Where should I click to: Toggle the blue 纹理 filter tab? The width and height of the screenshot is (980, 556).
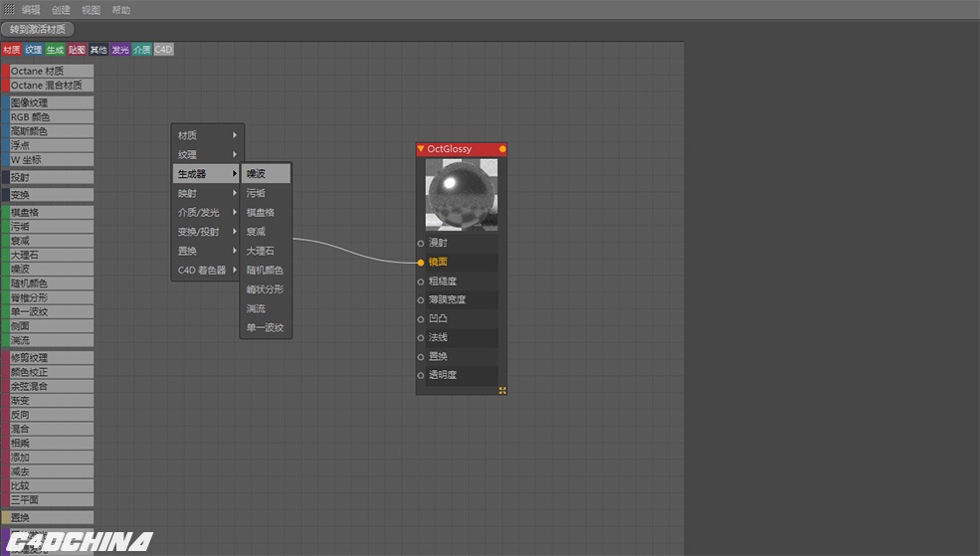[33, 50]
